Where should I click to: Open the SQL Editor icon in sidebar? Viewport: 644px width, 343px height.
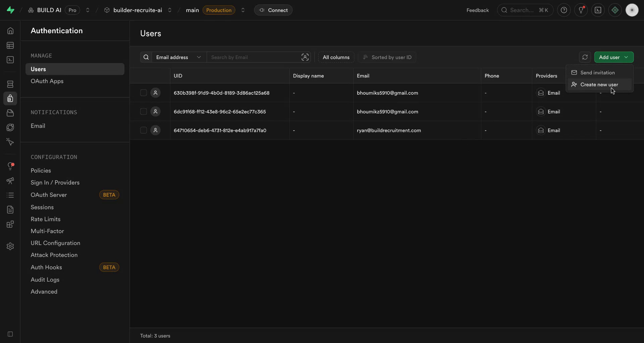point(10,60)
